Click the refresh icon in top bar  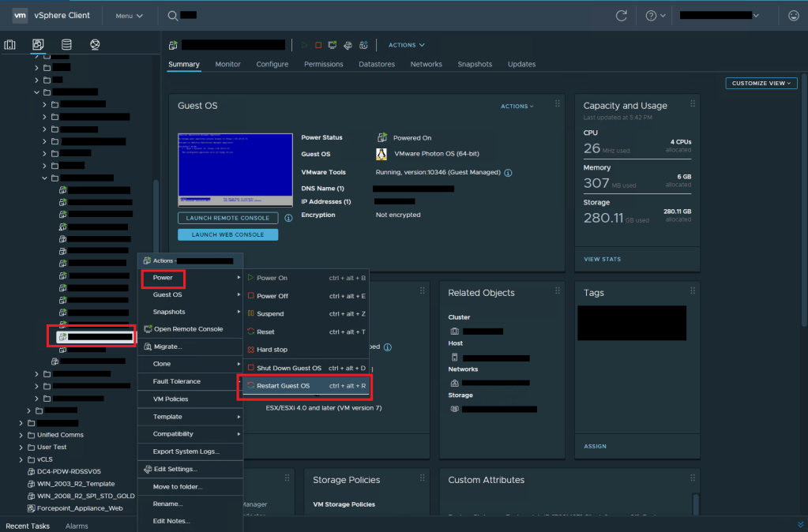click(x=622, y=16)
